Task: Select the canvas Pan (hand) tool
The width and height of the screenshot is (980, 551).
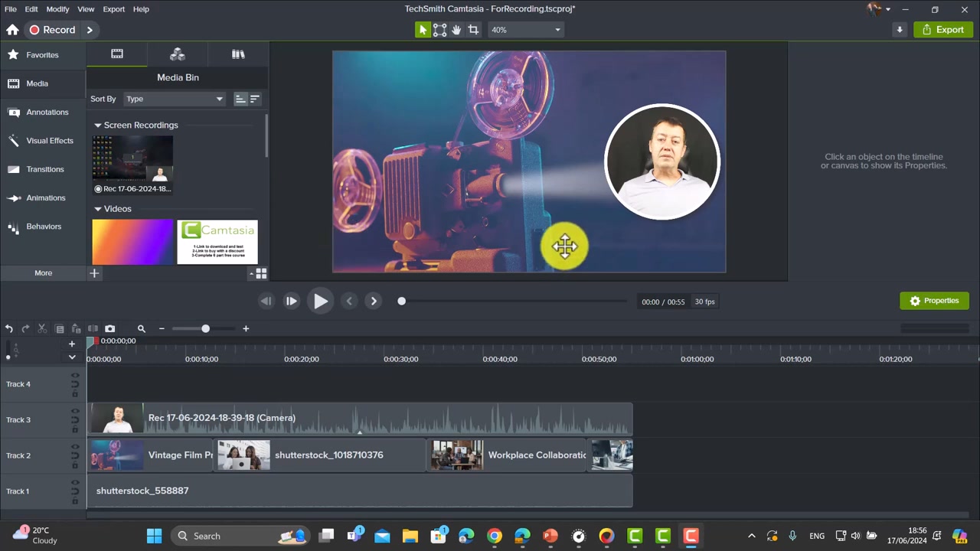Action: (x=456, y=30)
